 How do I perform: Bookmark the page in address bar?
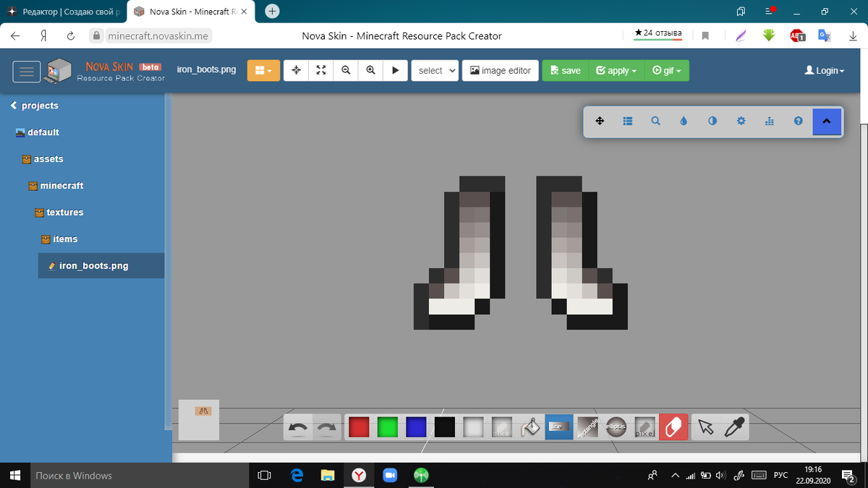[705, 35]
